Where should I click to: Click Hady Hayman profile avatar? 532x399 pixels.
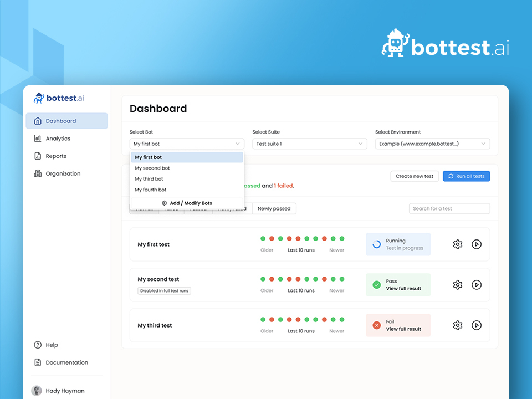tap(37, 391)
